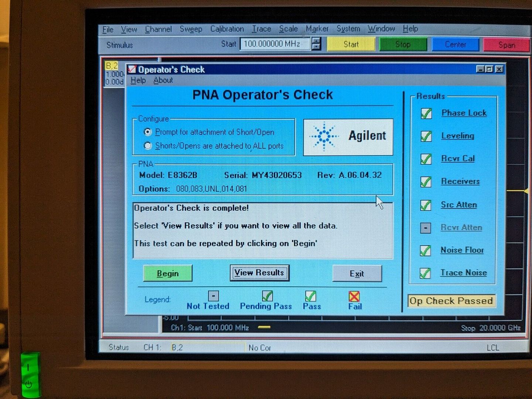Image resolution: width=532 pixels, height=399 pixels.
Task: Click the Noise Floor checkmark icon
Action: [425, 251]
